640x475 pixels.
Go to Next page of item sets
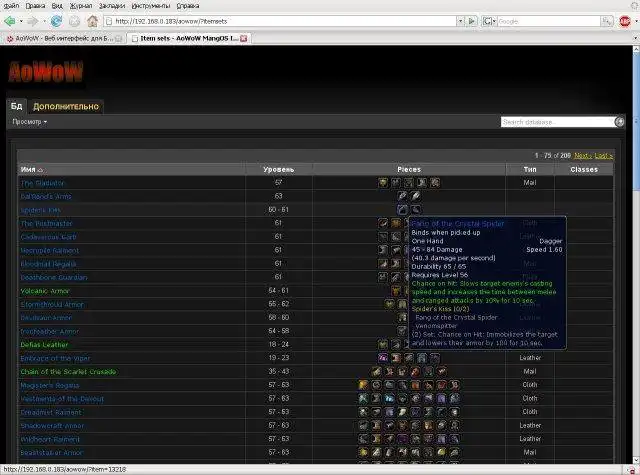pos(582,155)
